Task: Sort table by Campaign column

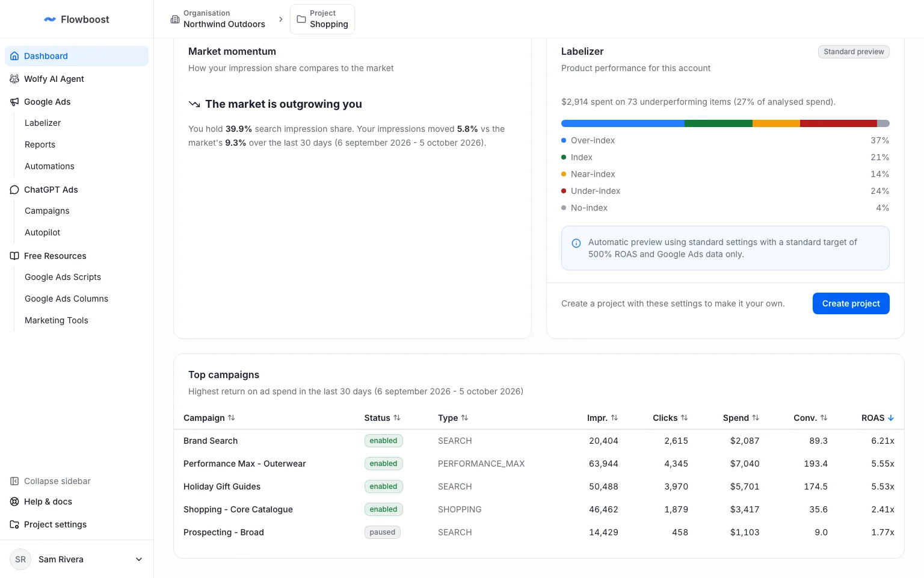Action: click(209, 418)
